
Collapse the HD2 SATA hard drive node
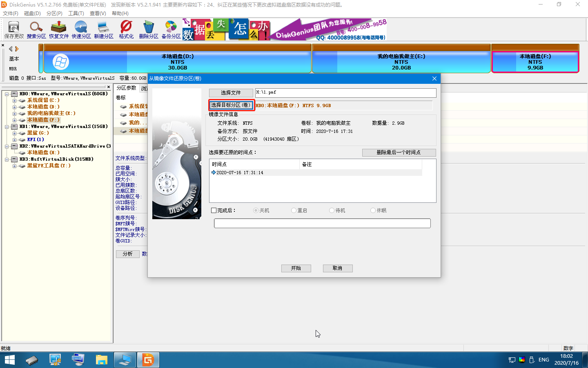(x=7, y=146)
